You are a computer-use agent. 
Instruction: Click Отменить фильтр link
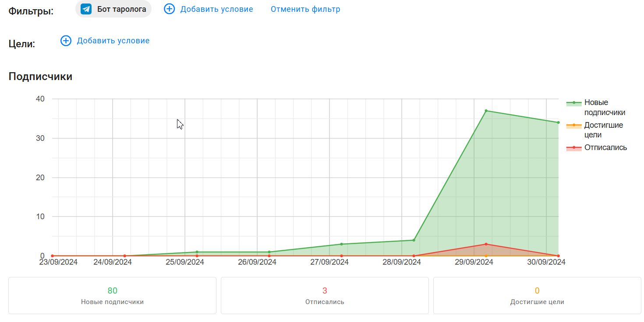[x=305, y=9]
